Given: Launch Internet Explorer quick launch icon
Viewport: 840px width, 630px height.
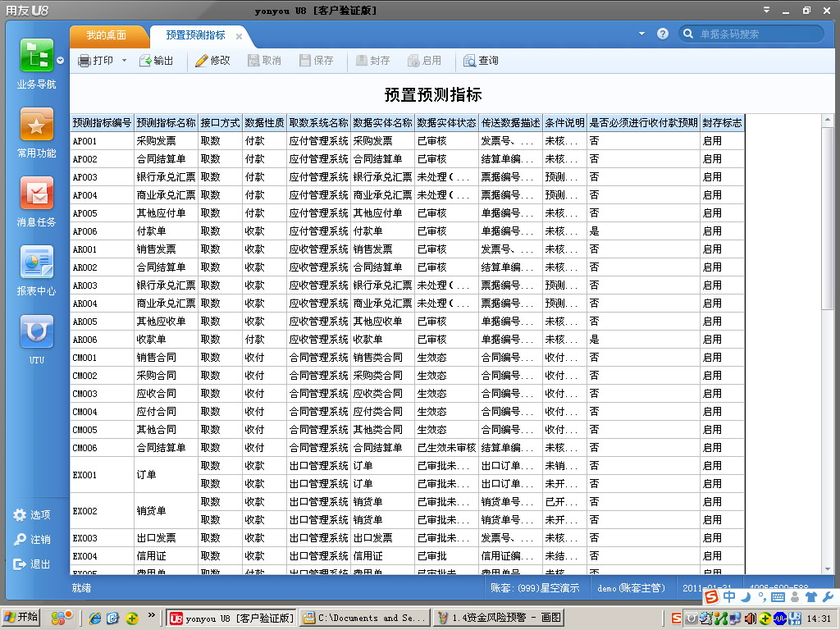Looking at the screenshot, I should (95, 619).
